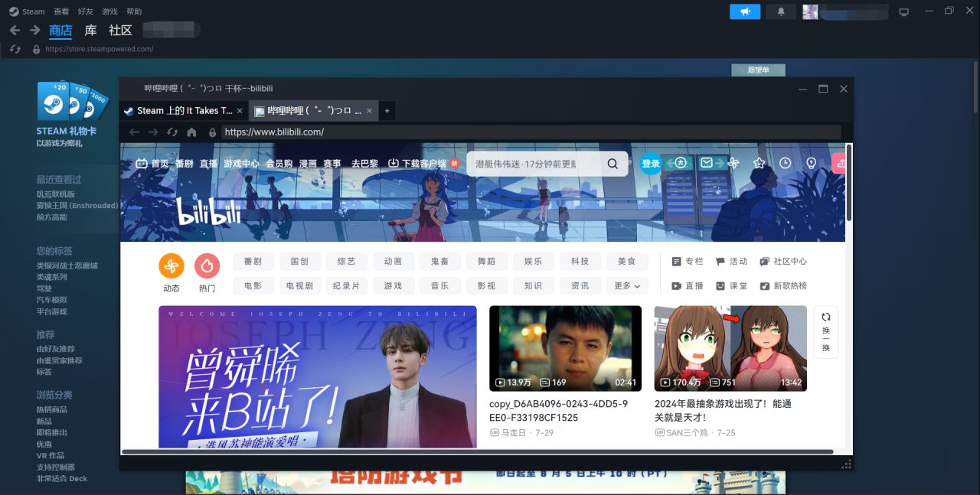Open 饥荒联机版 in Steam sidebar
Screen dimensions: 980x495
[x=56, y=194]
